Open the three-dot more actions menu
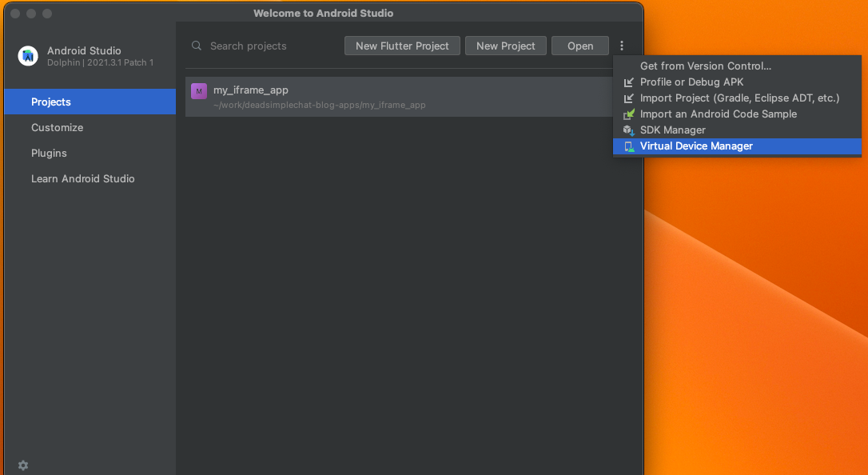Image resolution: width=868 pixels, height=475 pixels. pos(622,46)
